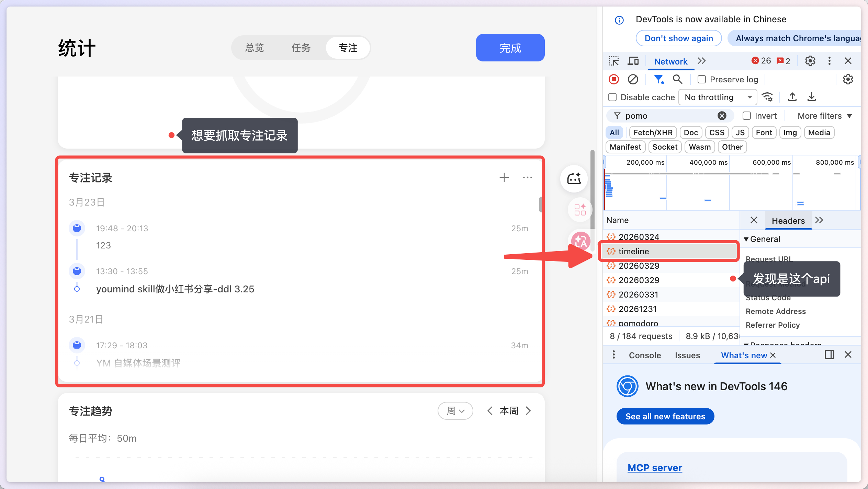Enable the Preserve log checkbox
Image resolution: width=868 pixels, height=489 pixels.
(702, 79)
